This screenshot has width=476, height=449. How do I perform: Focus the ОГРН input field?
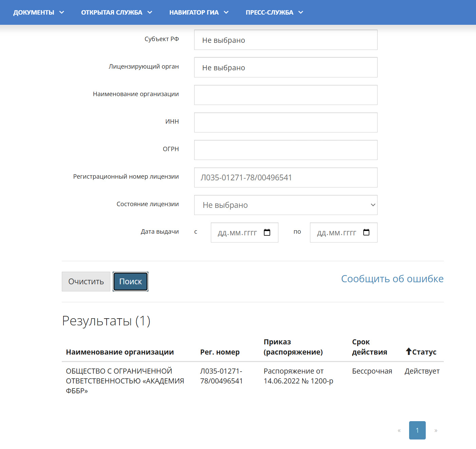click(286, 150)
